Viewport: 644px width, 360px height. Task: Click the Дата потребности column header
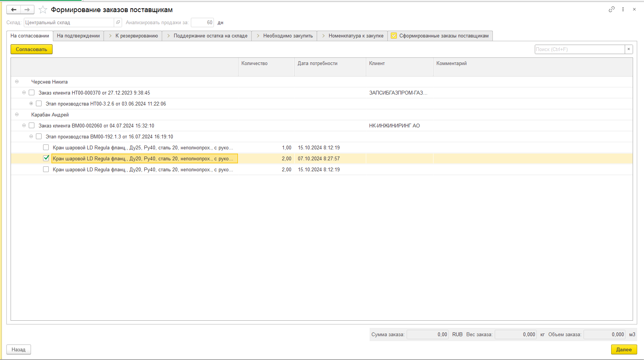pyautogui.click(x=330, y=67)
